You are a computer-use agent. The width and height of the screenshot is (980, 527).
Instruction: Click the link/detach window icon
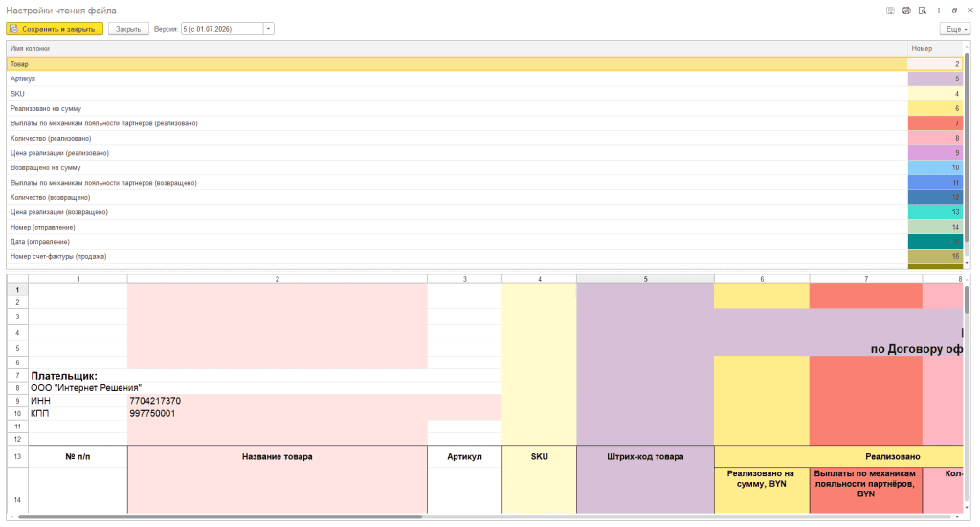pyautogui.click(x=954, y=11)
